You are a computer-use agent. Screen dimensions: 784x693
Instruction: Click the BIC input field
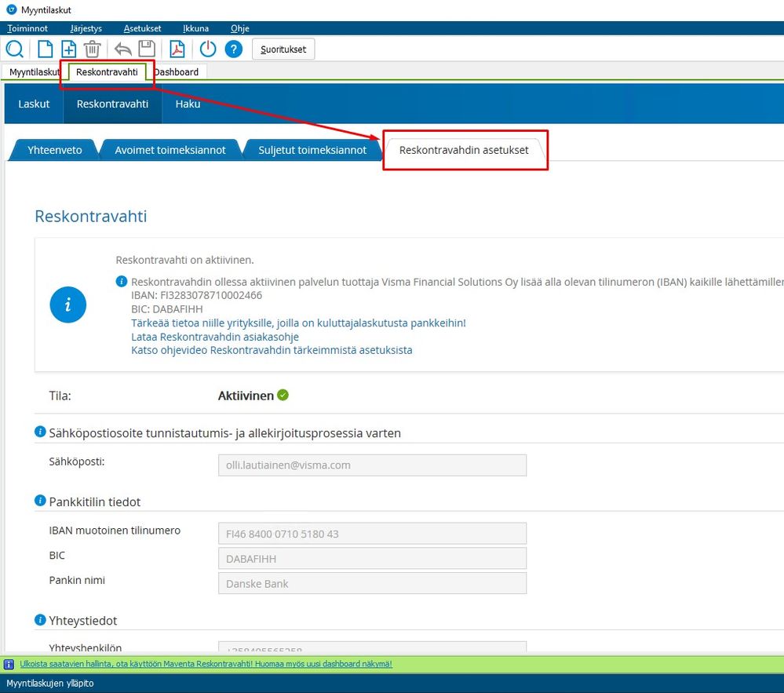click(x=373, y=559)
